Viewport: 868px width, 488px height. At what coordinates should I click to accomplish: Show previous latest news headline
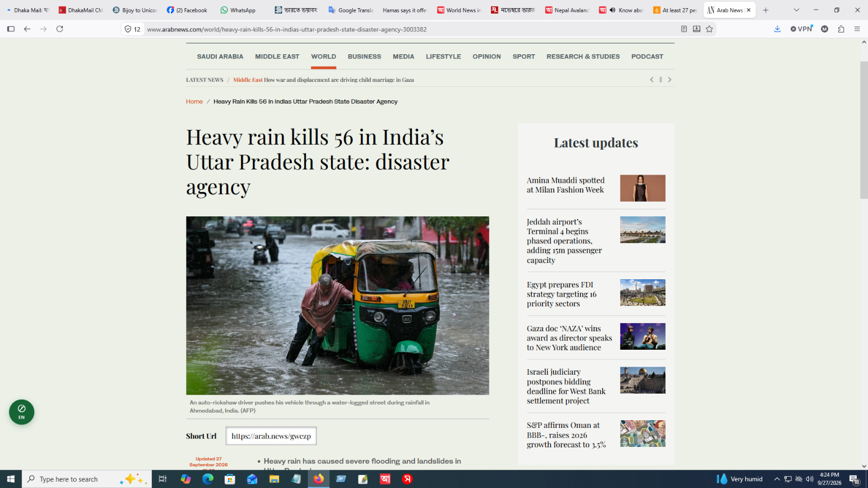pos(652,80)
